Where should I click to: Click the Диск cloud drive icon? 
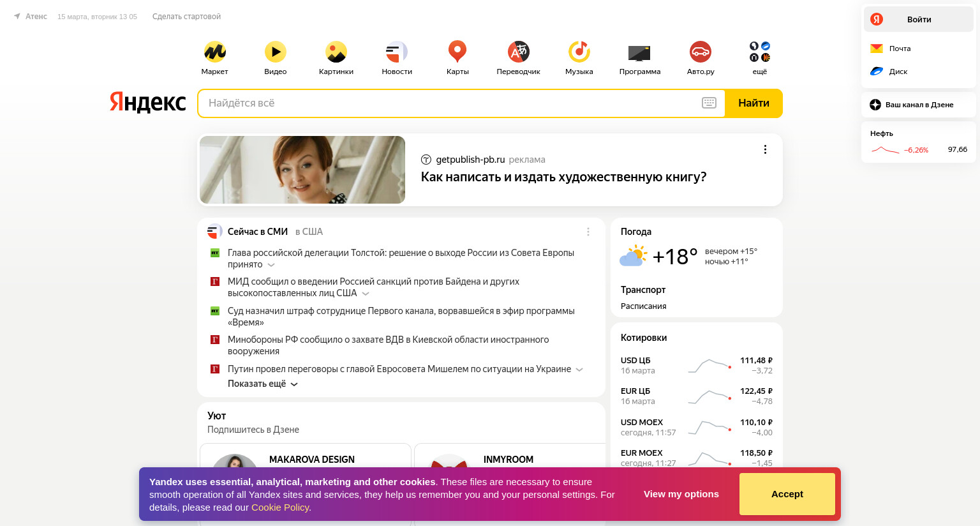click(x=877, y=71)
